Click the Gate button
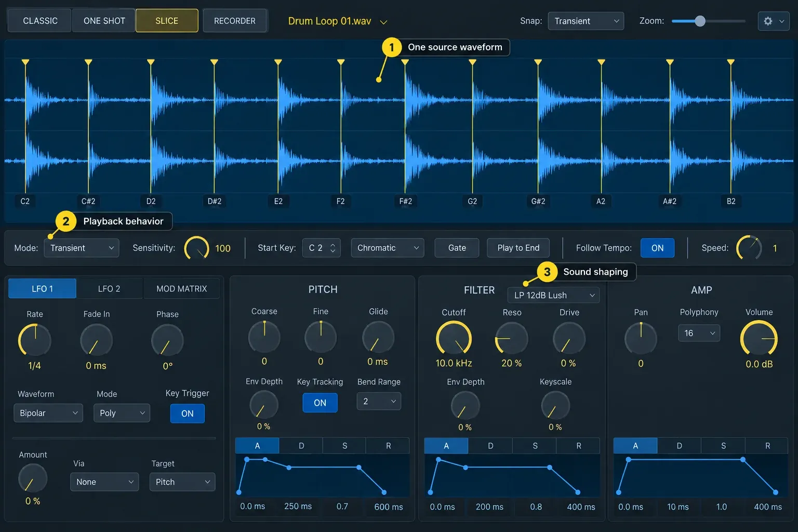This screenshot has height=532, width=798. pos(457,248)
